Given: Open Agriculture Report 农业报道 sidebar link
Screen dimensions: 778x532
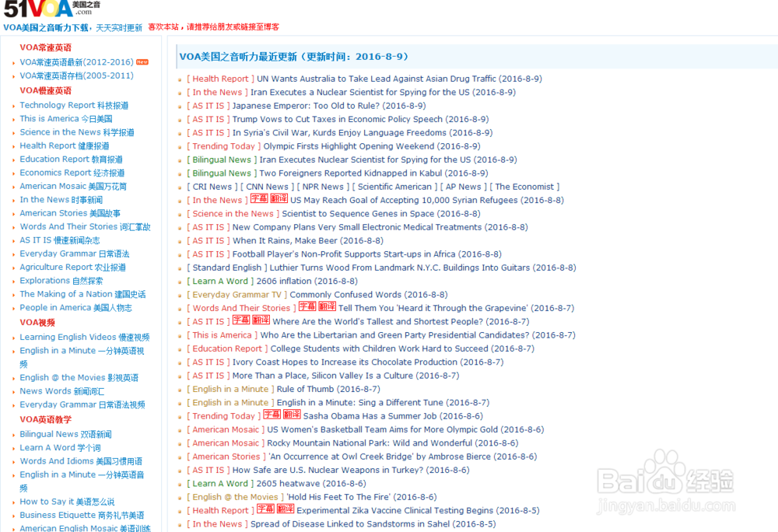Looking at the screenshot, I should click(x=72, y=267).
